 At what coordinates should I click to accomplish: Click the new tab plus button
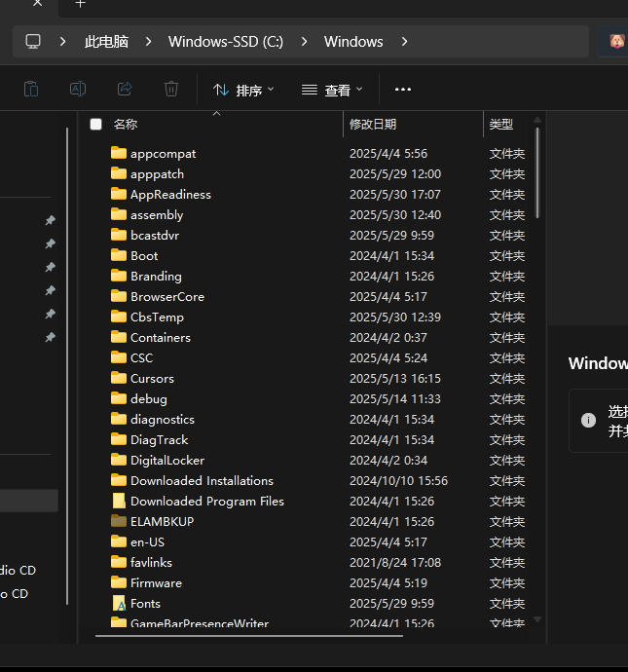[80, 4]
